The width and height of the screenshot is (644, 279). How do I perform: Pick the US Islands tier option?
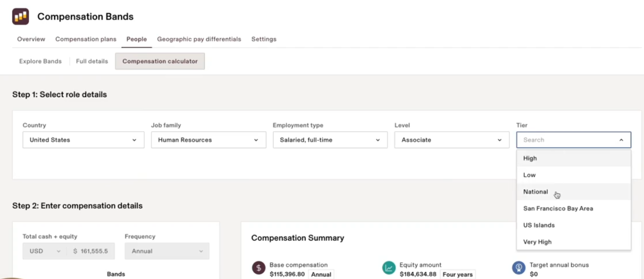pyautogui.click(x=539, y=225)
